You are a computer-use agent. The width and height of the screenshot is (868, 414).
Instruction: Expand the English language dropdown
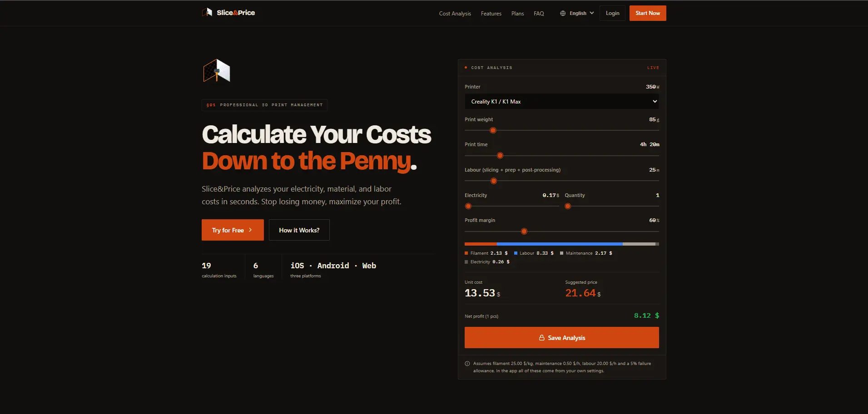pos(577,13)
